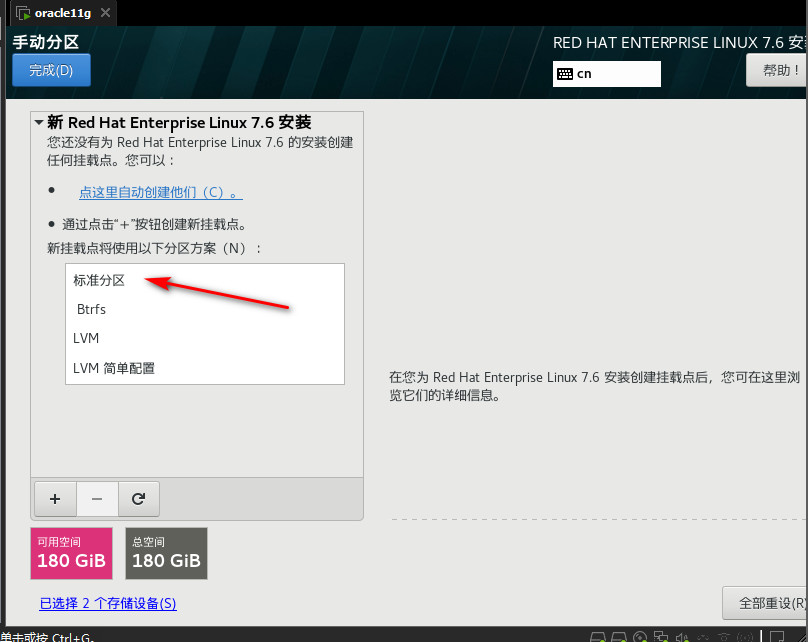809x642 pixels.
Task: Click the keyboard layout icon beside cn
Action: [x=564, y=74]
